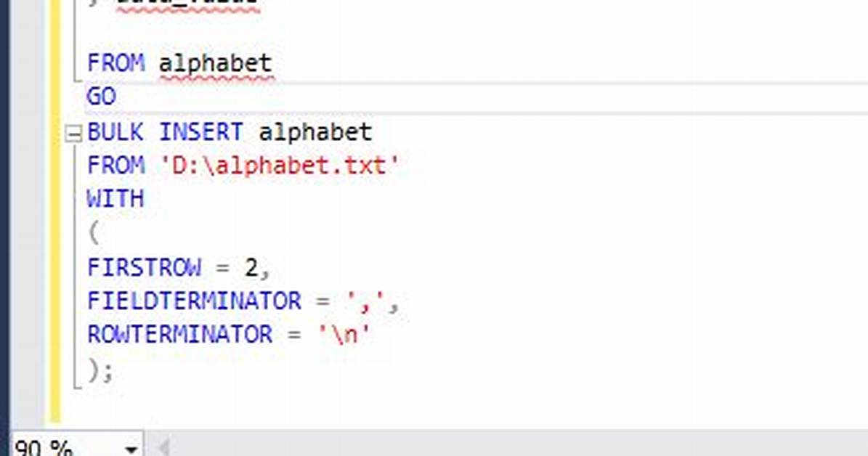Click the 'D:\alphabet.txt' file path string

tap(279, 166)
